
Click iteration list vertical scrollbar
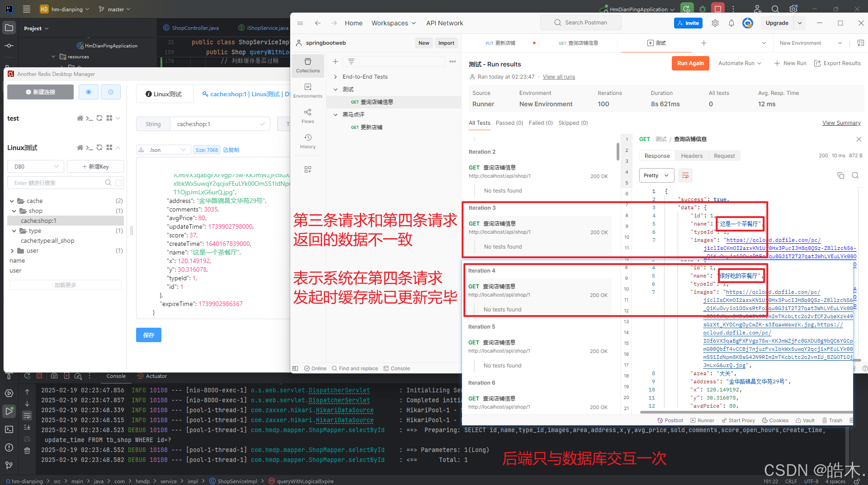pyautogui.click(x=618, y=151)
